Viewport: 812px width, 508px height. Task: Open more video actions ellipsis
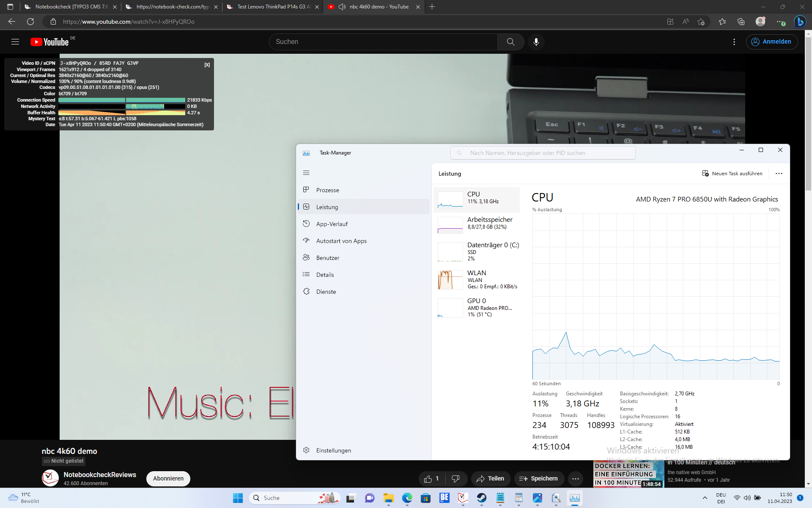[x=576, y=478]
